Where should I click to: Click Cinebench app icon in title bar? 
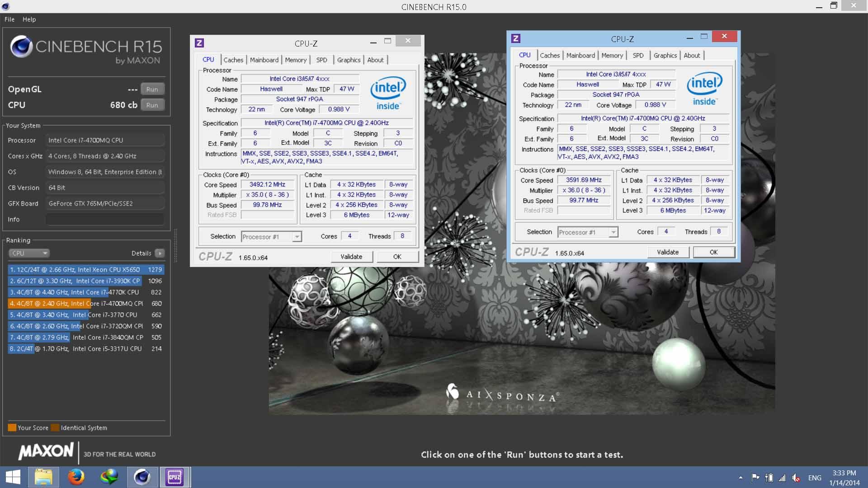(5, 6)
